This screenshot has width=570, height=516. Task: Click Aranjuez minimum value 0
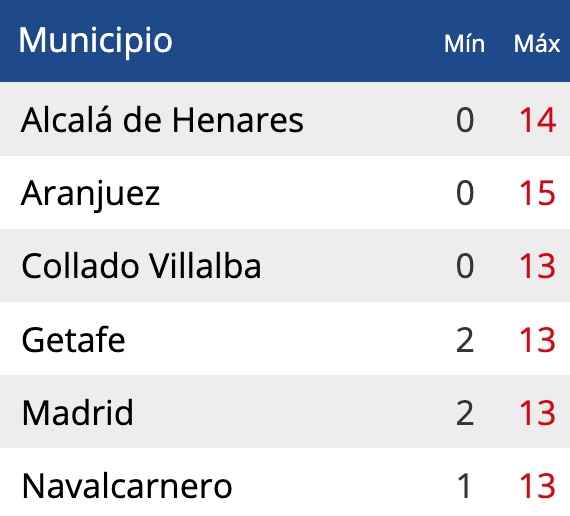point(465,193)
